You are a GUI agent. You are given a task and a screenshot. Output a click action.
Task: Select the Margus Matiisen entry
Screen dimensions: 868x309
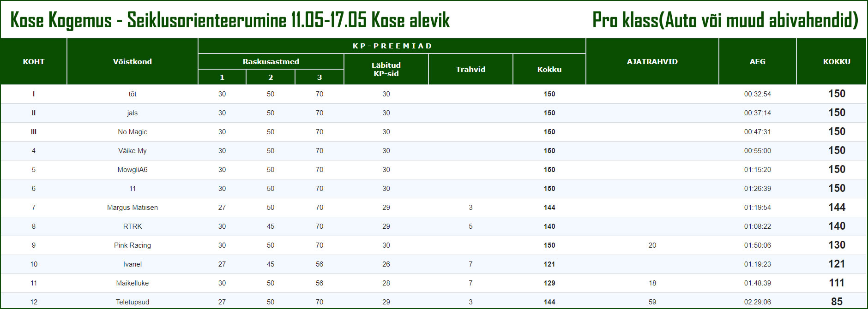133,208
